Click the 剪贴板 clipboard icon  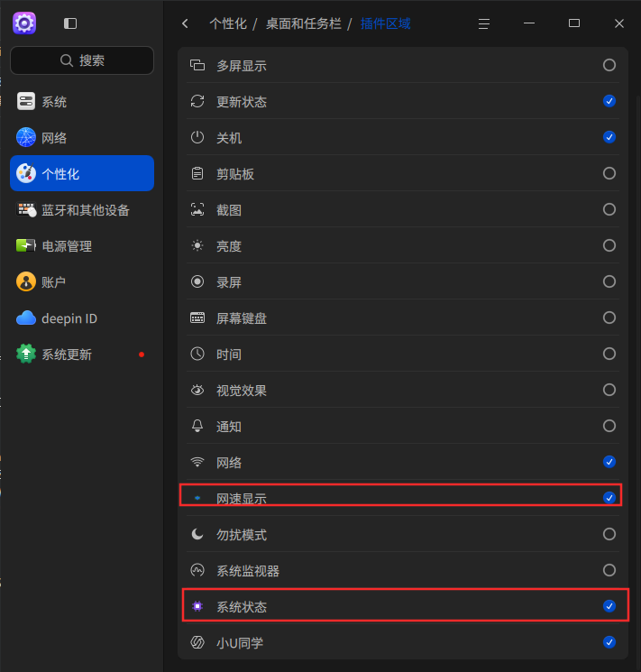pyautogui.click(x=197, y=173)
